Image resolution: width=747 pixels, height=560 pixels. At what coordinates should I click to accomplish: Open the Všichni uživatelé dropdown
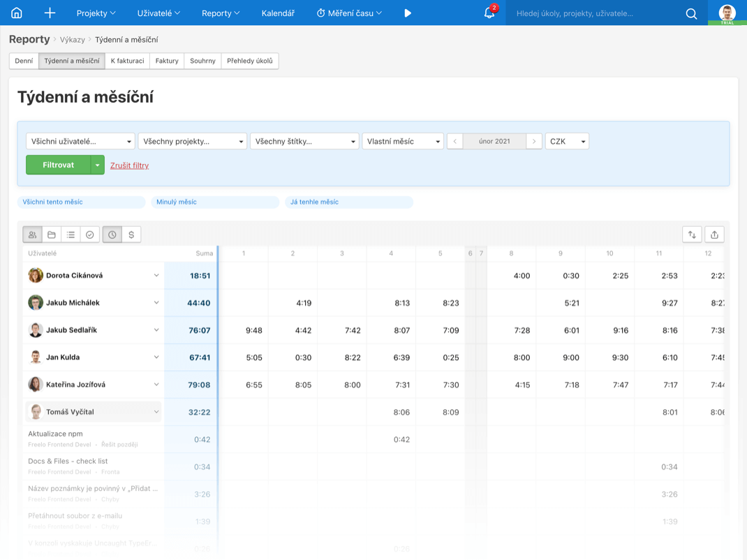click(x=80, y=141)
